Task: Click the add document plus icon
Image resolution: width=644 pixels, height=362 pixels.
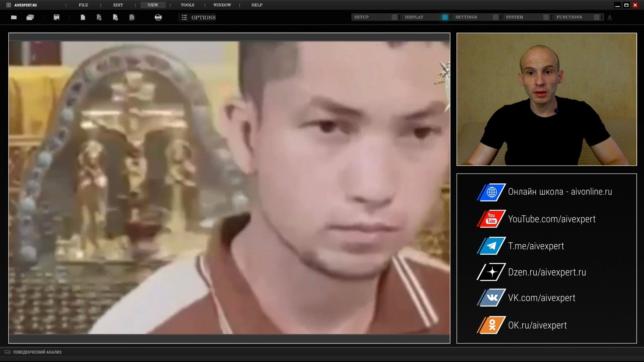Action: point(115,17)
